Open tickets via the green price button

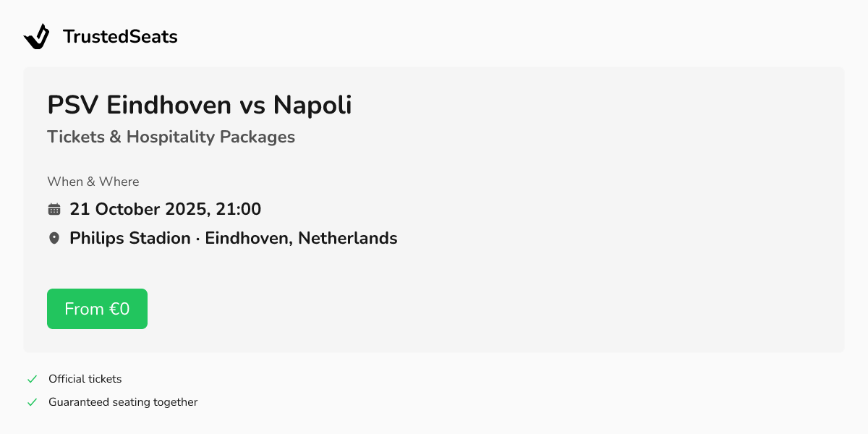[97, 308]
